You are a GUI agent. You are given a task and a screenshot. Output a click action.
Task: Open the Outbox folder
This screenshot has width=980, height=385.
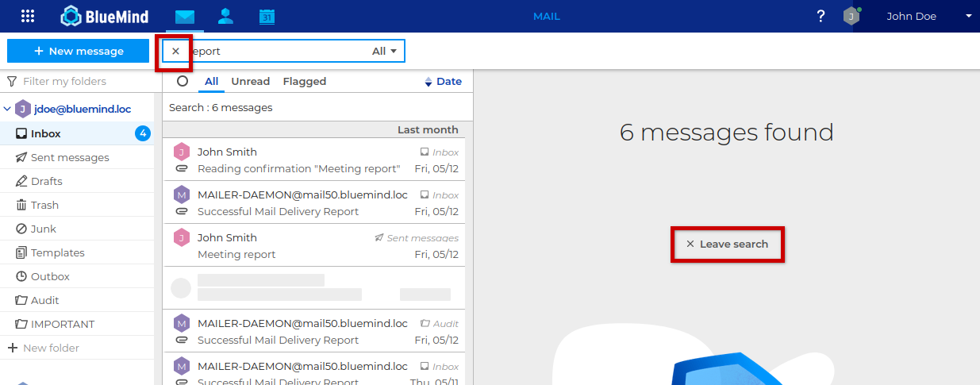pos(77,276)
